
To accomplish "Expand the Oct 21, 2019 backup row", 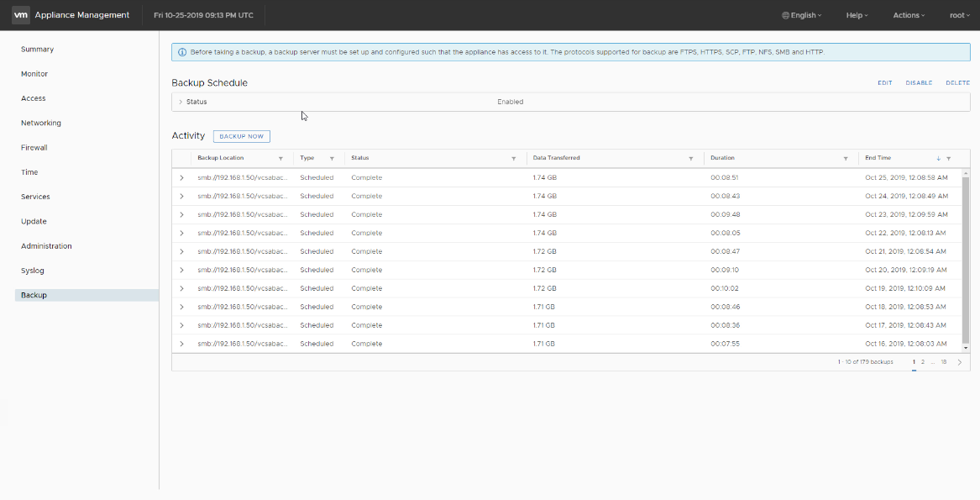I will coord(182,251).
